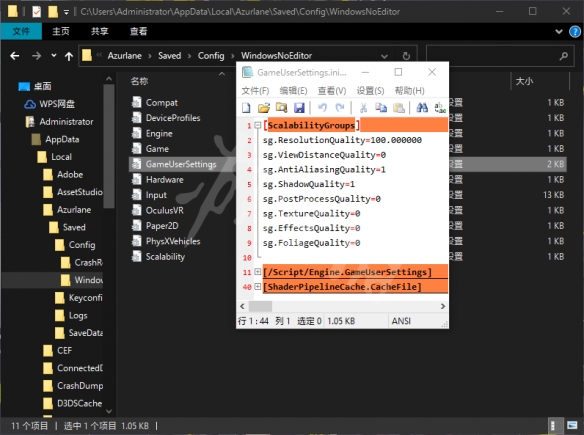This screenshot has width=584, height=435.
Task: Open address bar history dropdown
Action: click(x=384, y=56)
